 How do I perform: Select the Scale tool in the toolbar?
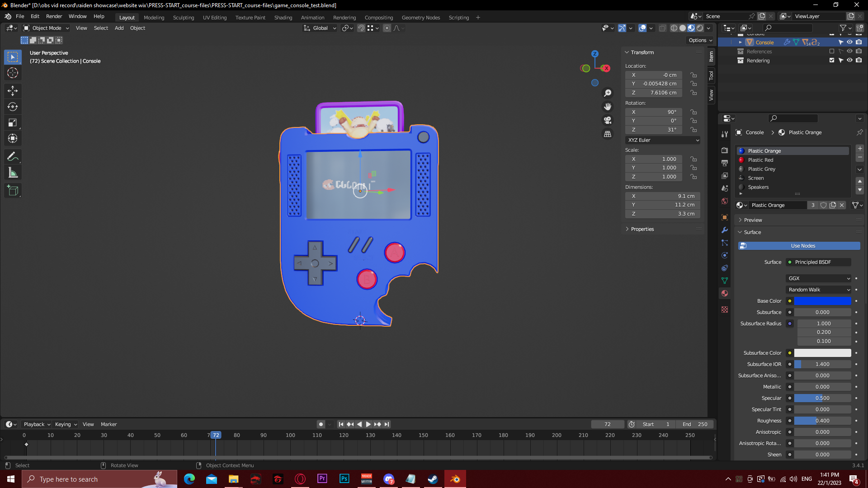pyautogui.click(x=13, y=123)
